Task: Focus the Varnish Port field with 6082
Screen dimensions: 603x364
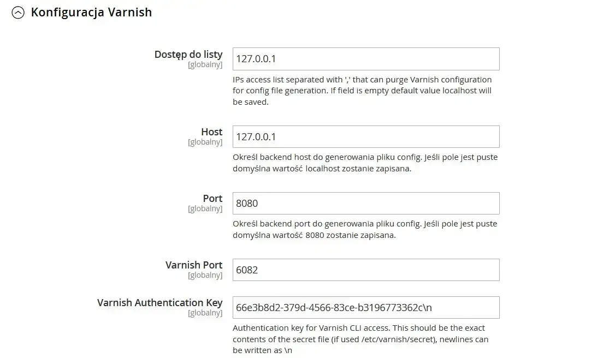Action: [x=366, y=270]
